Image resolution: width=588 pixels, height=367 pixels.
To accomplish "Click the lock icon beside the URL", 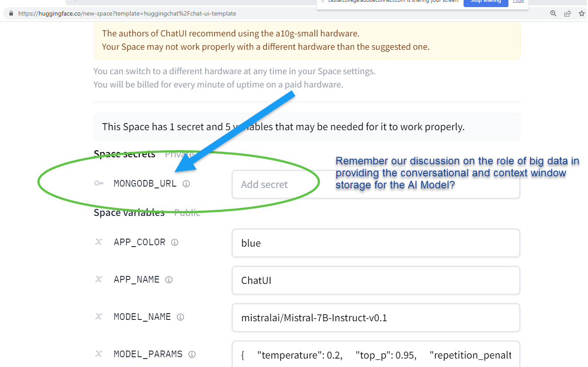I will click(11, 14).
